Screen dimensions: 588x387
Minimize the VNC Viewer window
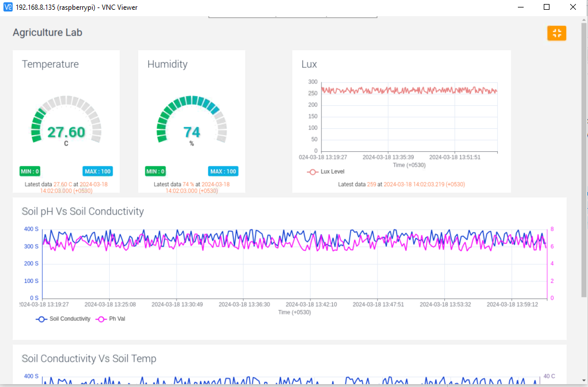click(x=521, y=7)
